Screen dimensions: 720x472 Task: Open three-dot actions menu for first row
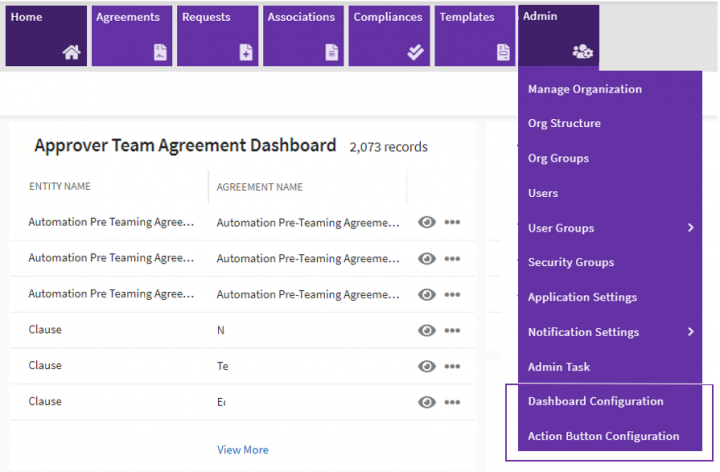(452, 222)
